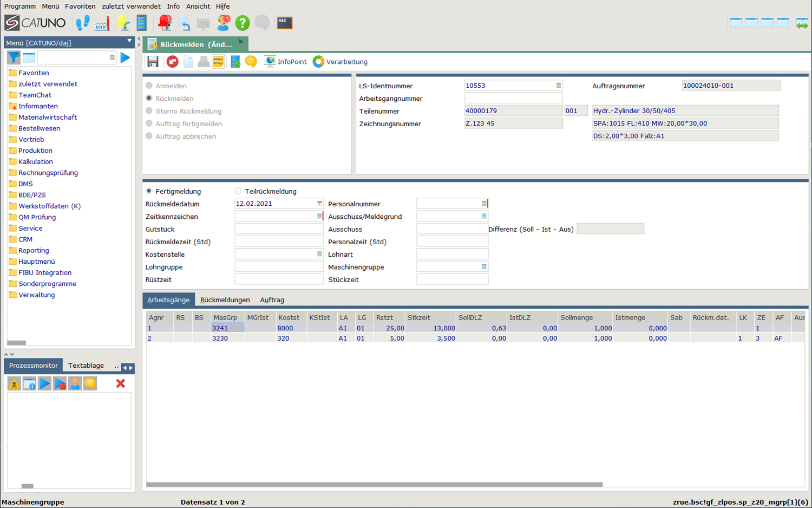812x508 pixels.
Task: Click the red undo arrow icon
Action: click(172, 62)
